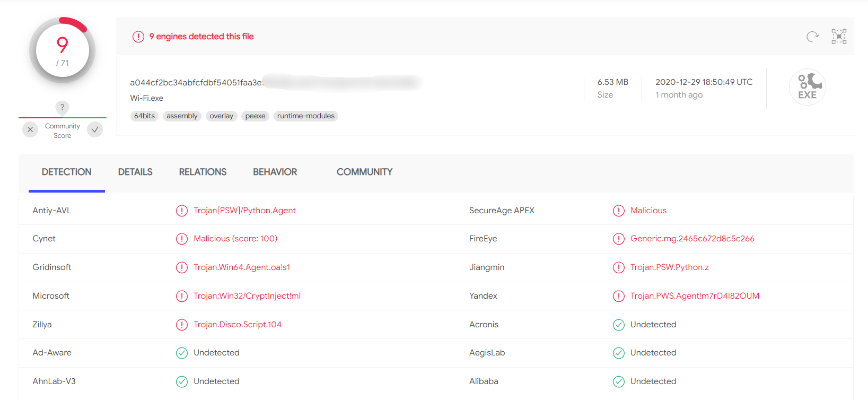This screenshot has height=400, width=868.
Task: Click the SecureAge APEX engine name
Action: click(x=502, y=211)
